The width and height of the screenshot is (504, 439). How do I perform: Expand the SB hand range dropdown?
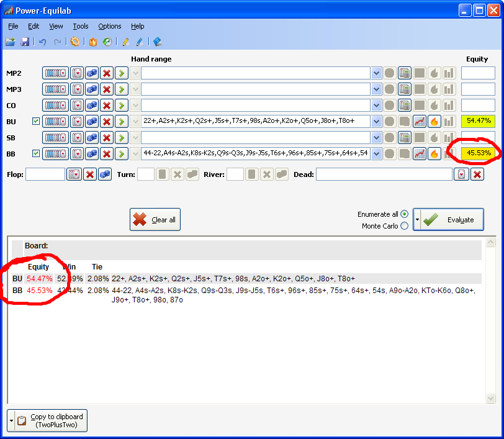[376, 138]
